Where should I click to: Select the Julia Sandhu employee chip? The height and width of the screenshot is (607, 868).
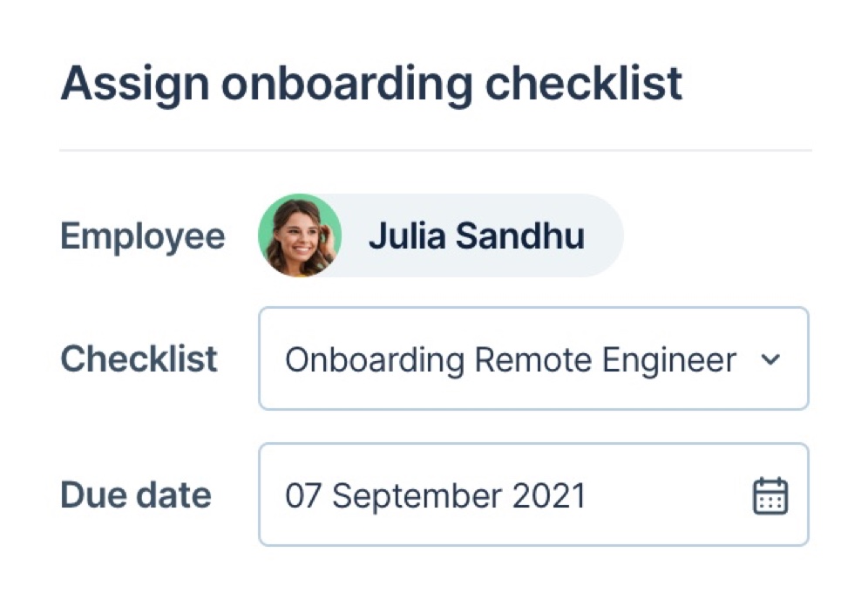[436, 235]
